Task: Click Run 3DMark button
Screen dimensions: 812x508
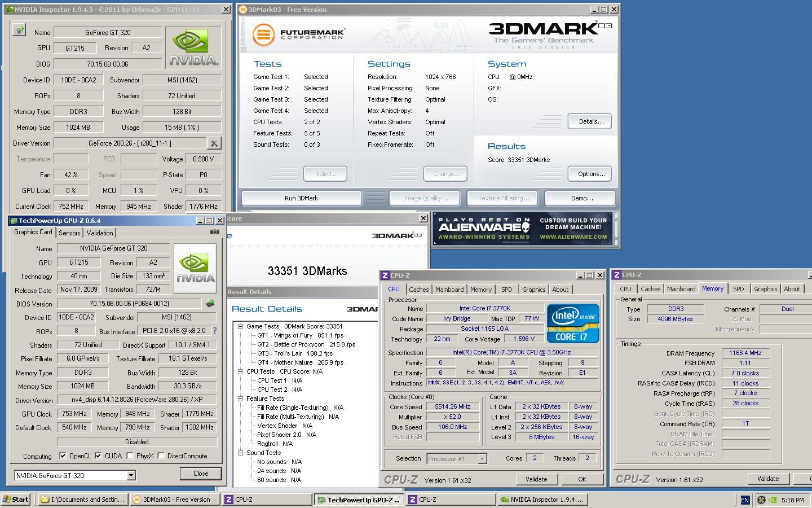Action: click(x=301, y=198)
